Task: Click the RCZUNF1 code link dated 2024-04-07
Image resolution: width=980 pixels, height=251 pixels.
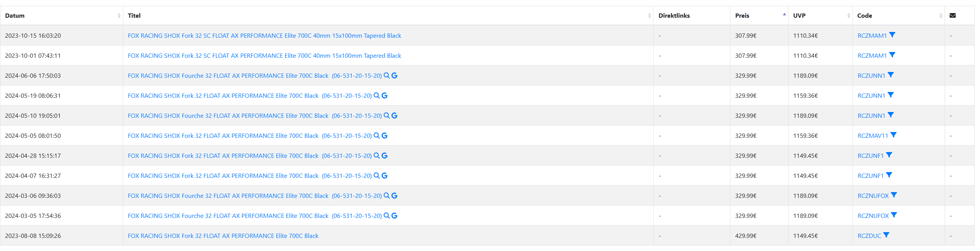Action: (x=870, y=176)
